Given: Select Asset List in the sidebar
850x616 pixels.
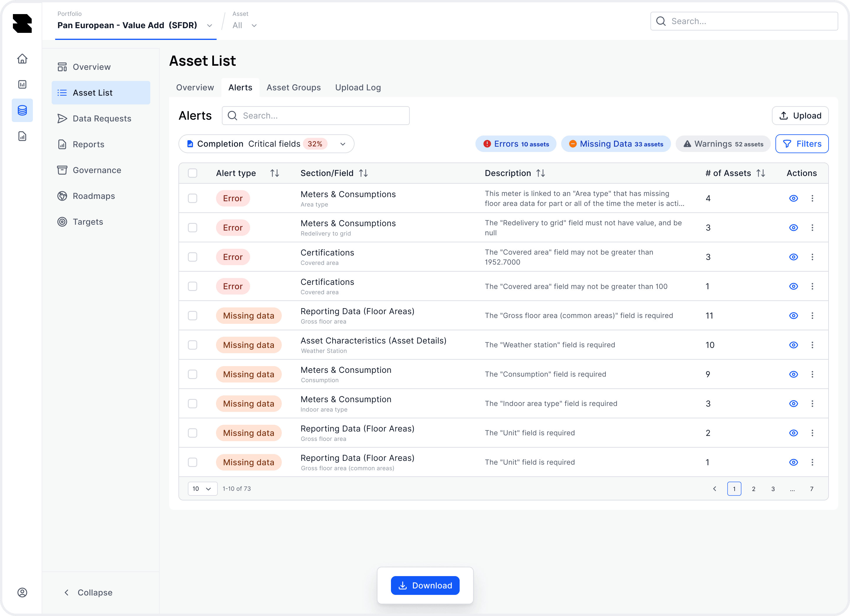Looking at the screenshot, I should 101,93.
